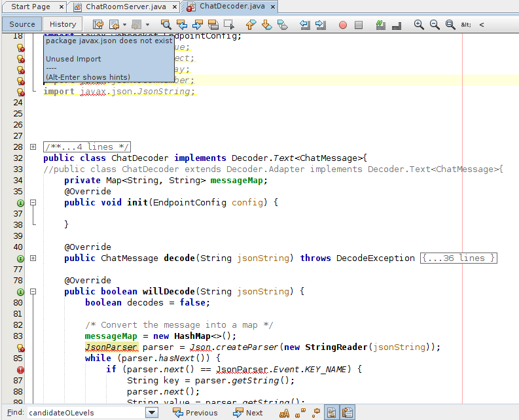Open the Back history dropdown arrow
This screenshot has width=519, height=420.
pyautogui.click(x=124, y=24)
